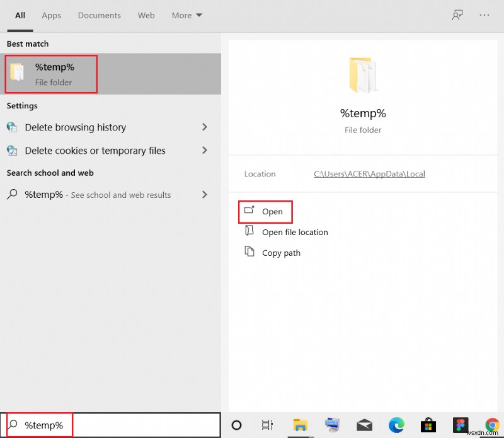The width and height of the screenshot is (504, 438).
Task: Switch to the Web tab
Action: click(x=146, y=15)
